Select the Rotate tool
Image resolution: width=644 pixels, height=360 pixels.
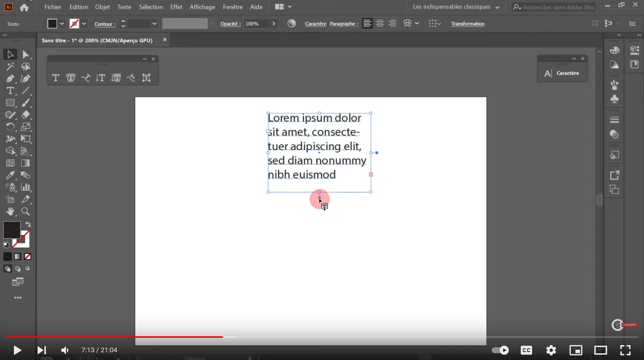(x=10, y=127)
